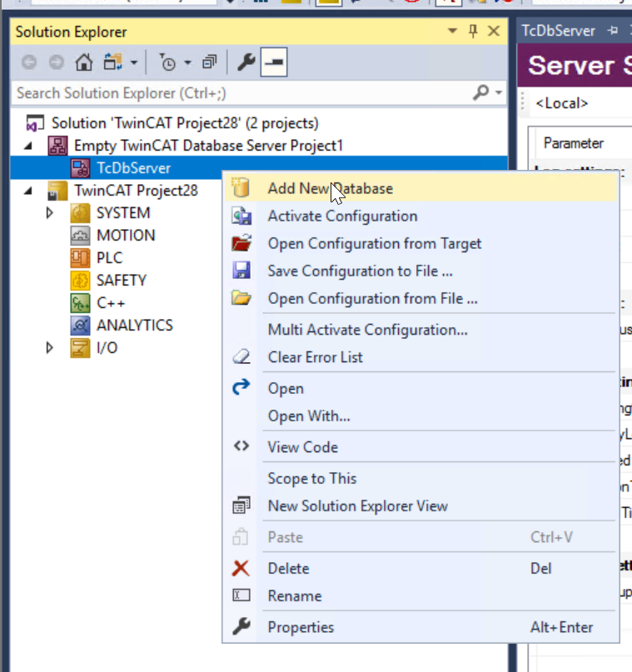Select the TcDbServer tree item
Screen dimensions: 632x672
(134, 168)
